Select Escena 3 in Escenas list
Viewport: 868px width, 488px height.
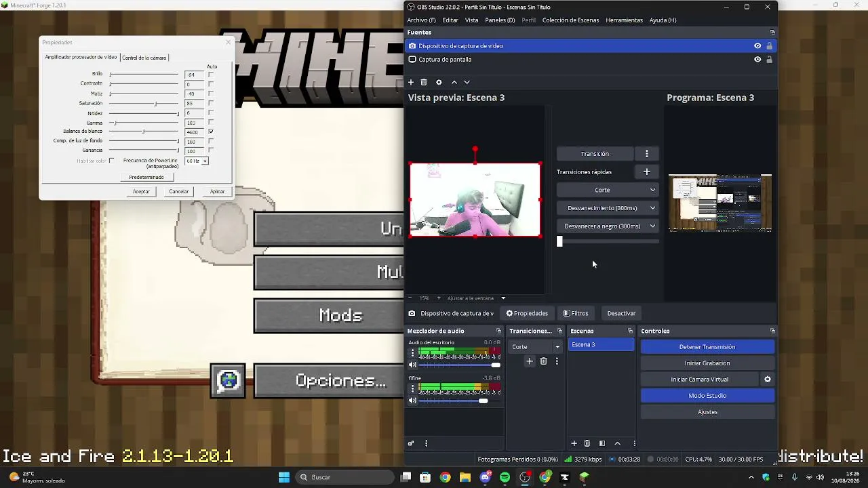click(x=601, y=345)
